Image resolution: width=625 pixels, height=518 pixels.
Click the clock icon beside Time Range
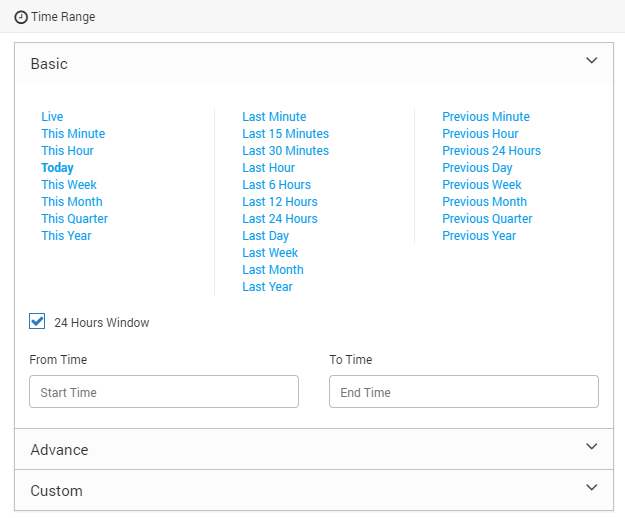(x=21, y=17)
